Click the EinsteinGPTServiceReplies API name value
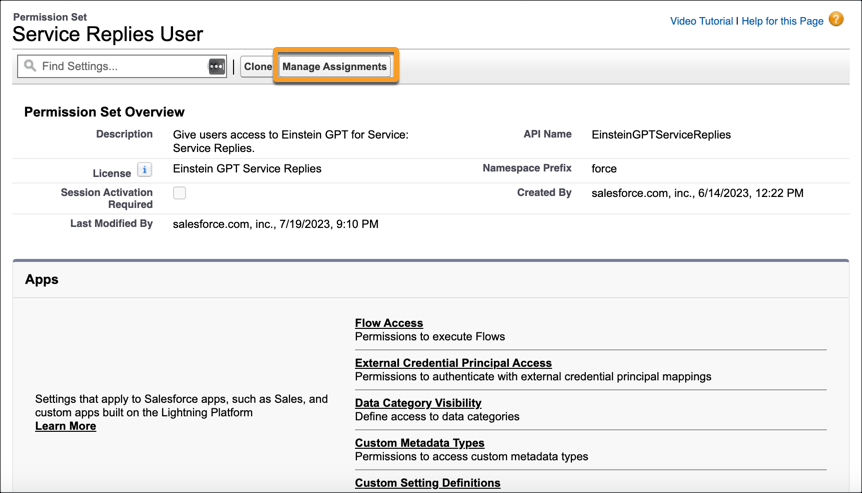862x493 pixels. pos(661,135)
